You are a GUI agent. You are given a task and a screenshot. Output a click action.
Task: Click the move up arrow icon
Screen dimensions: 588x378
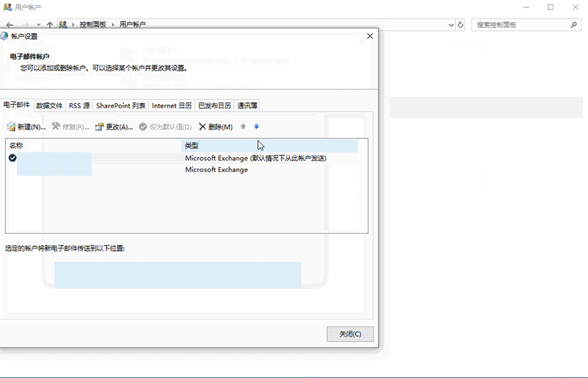coord(243,126)
